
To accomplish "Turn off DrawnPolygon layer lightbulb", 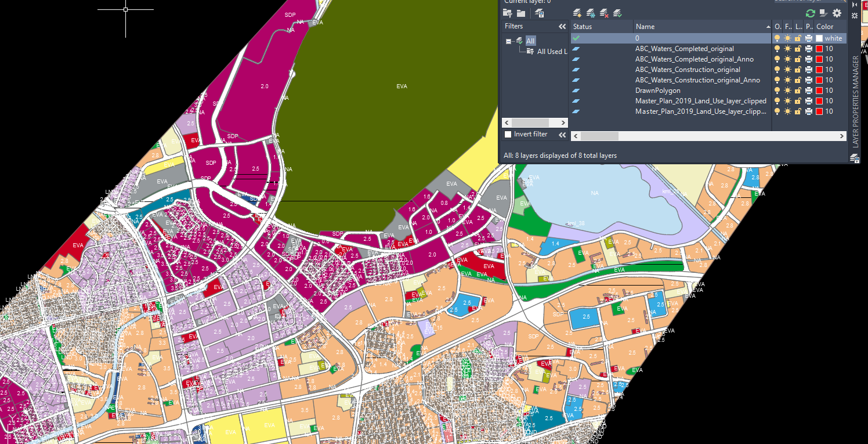I will click(777, 91).
